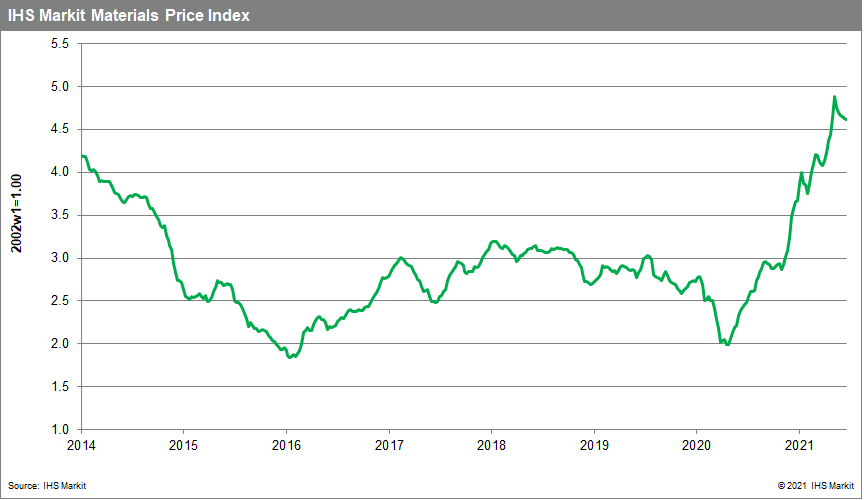The width and height of the screenshot is (864, 500).
Task: Click the green line's 2021 peak point
Action: click(x=834, y=97)
